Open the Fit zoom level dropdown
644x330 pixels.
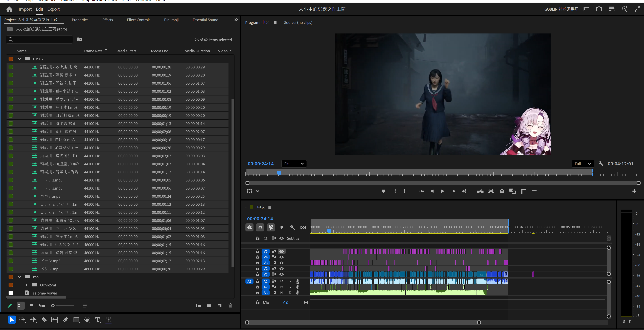(294, 164)
